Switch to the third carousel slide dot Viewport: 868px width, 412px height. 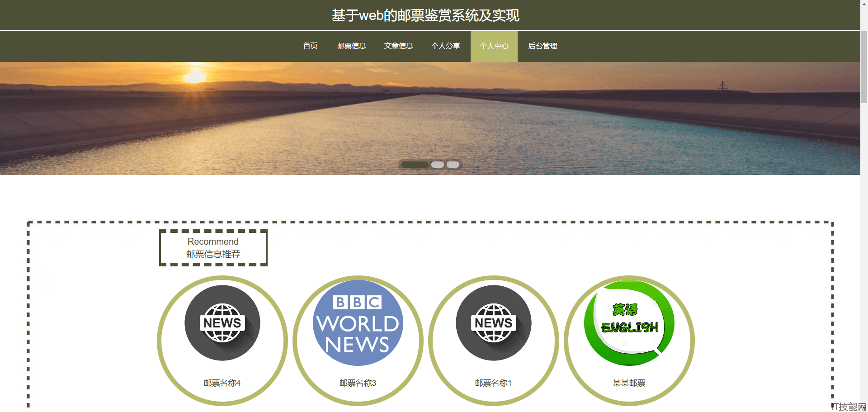(x=453, y=165)
